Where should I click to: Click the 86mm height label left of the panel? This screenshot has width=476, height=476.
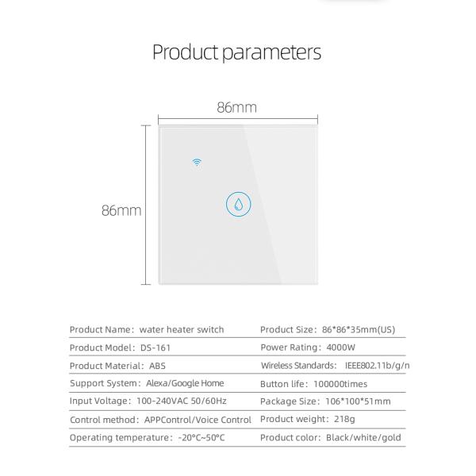pos(121,210)
